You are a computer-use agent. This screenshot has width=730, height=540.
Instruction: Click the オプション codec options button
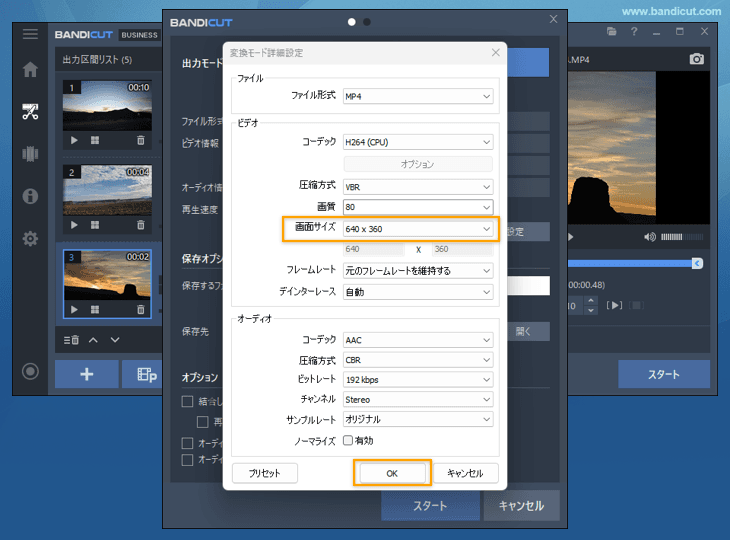[418, 164]
